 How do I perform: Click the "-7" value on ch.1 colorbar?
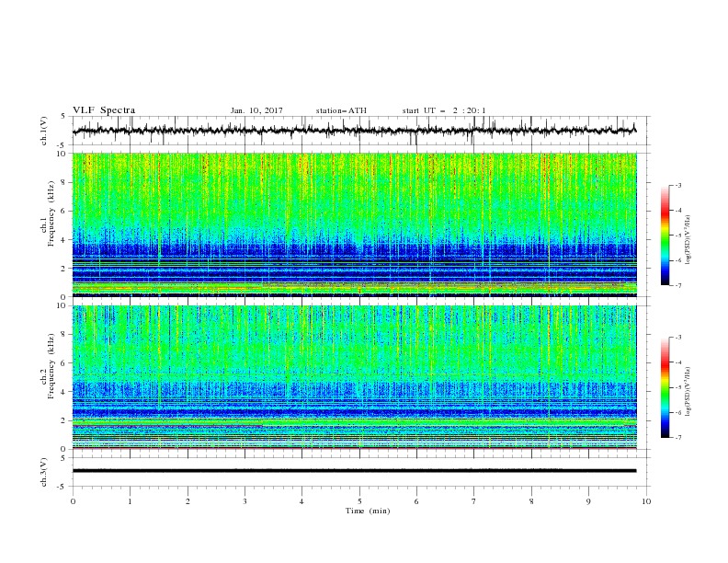click(677, 285)
